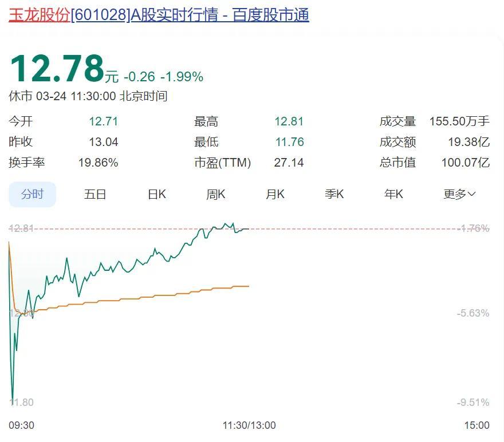The height and width of the screenshot is (442, 504).
Task: Click the 11:30/13:00 time axis label
Action: pyautogui.click(x=249, y=425)
